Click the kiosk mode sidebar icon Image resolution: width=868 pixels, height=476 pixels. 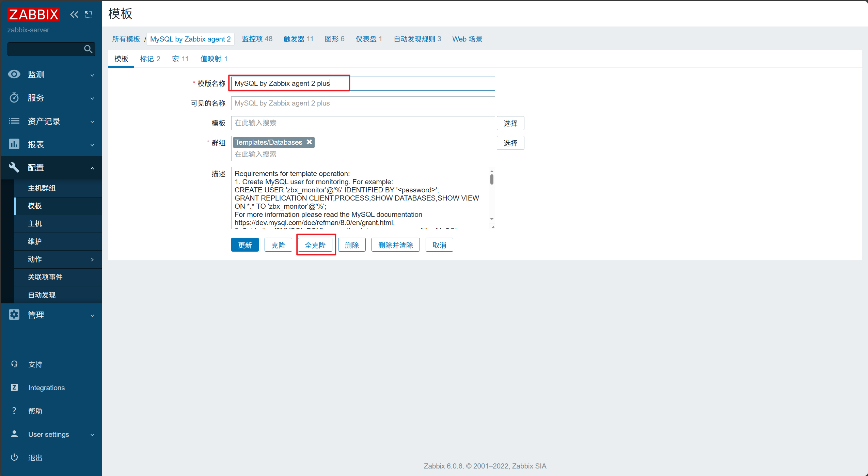89,14
